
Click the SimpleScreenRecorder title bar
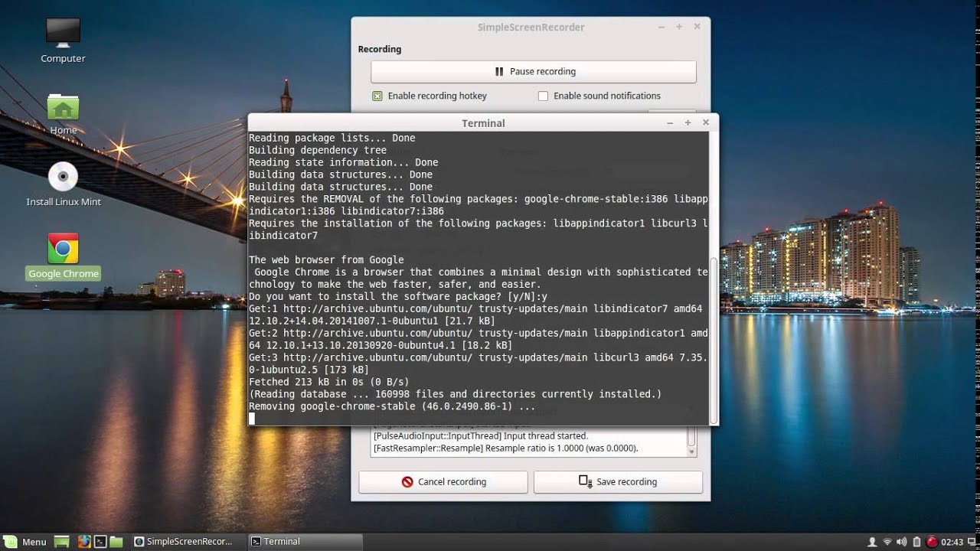pyautogui.click(x=531, y=27)
